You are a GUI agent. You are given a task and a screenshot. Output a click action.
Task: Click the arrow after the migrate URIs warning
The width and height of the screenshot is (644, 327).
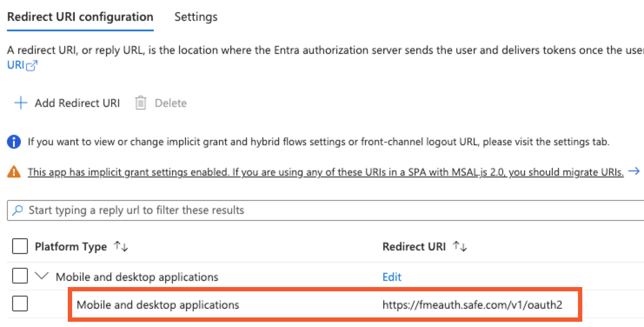635,171
